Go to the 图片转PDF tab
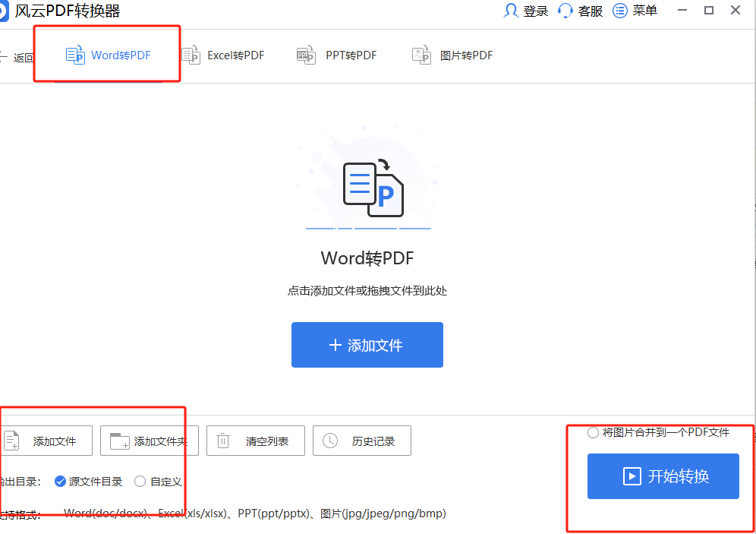Image resolution: width=756 pixels, height=534 pixels. [452, 55]
